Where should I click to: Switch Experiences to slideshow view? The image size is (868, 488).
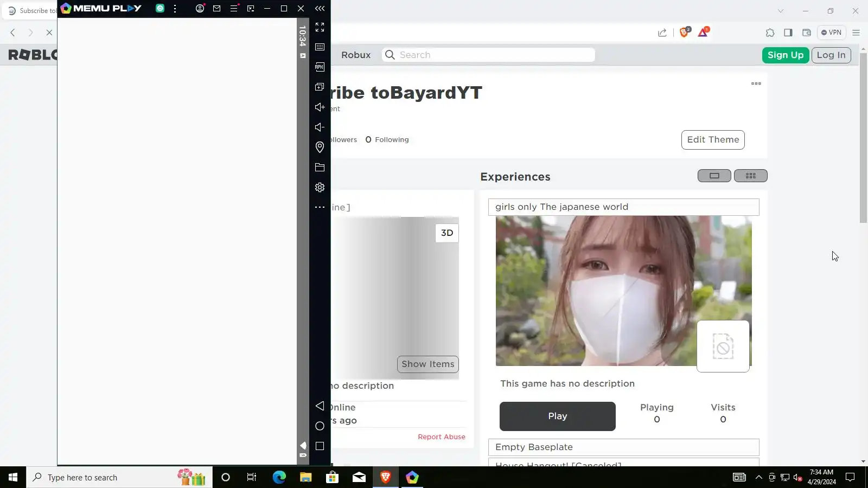click(x=714, y=176)
